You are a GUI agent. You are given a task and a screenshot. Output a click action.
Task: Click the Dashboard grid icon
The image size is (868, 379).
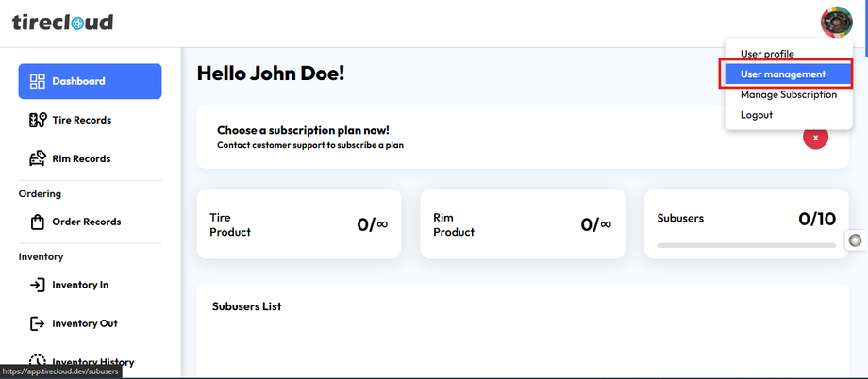(38, 81)
